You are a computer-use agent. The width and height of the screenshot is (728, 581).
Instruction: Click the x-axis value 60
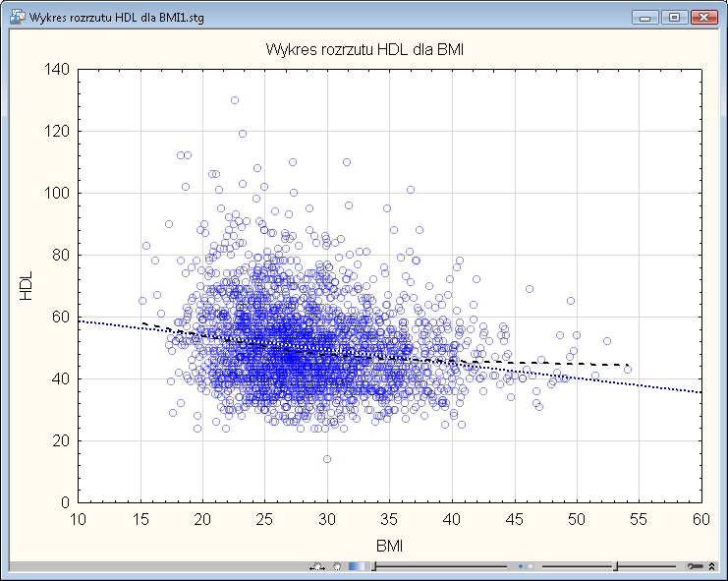tap(701, 519)
